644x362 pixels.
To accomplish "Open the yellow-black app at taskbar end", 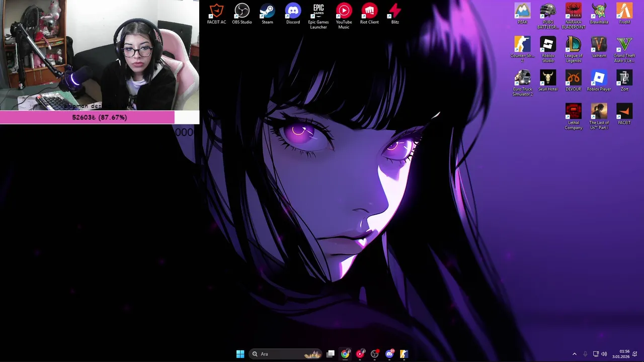I will [404, 354].
